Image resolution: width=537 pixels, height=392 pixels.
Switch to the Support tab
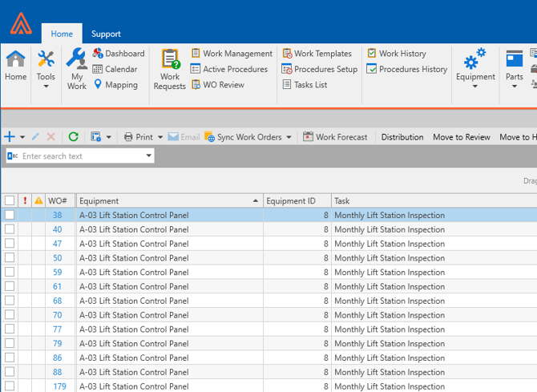pos(106,34)
